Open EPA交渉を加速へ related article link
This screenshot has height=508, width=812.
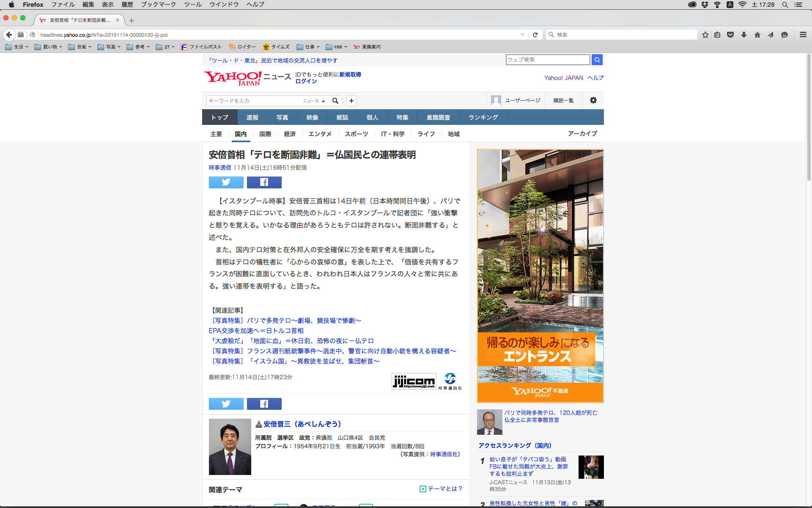coord(256,331)
